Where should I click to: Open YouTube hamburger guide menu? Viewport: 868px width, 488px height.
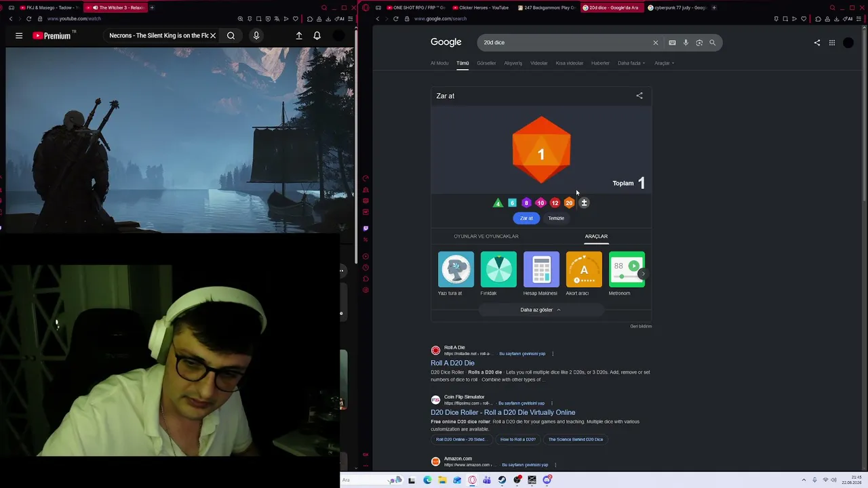pos(19,35)
